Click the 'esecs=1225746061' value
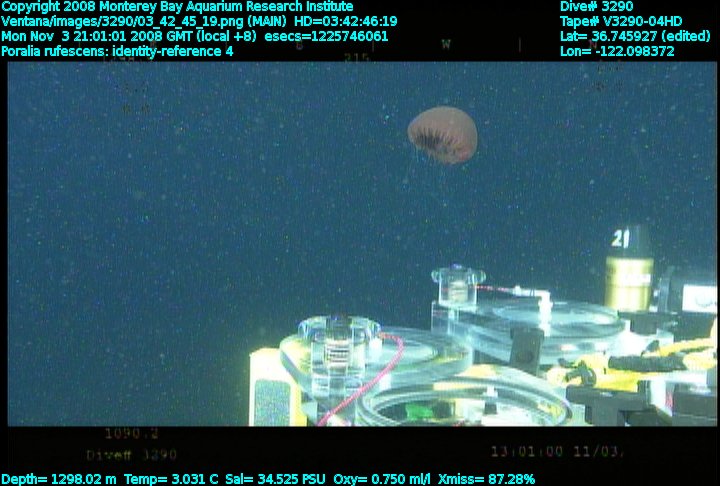This screenshot has height=486, width=720. click(x=326, y=36)
